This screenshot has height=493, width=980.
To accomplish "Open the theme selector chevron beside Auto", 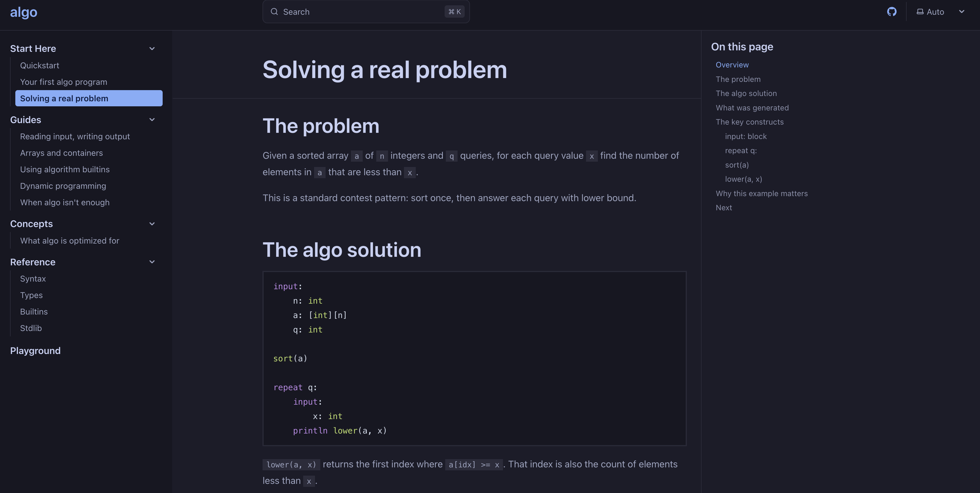I will pos(962,12).
